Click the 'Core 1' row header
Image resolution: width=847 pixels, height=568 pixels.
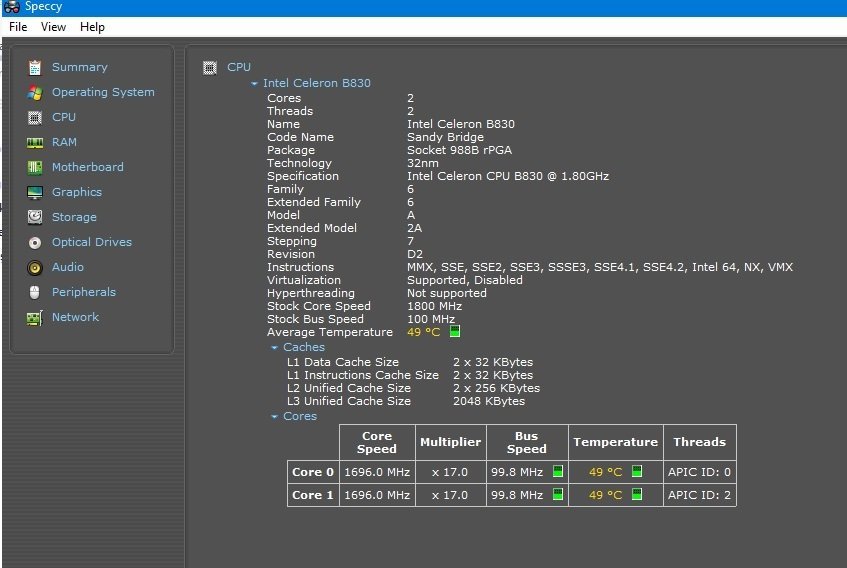[313, 495]
